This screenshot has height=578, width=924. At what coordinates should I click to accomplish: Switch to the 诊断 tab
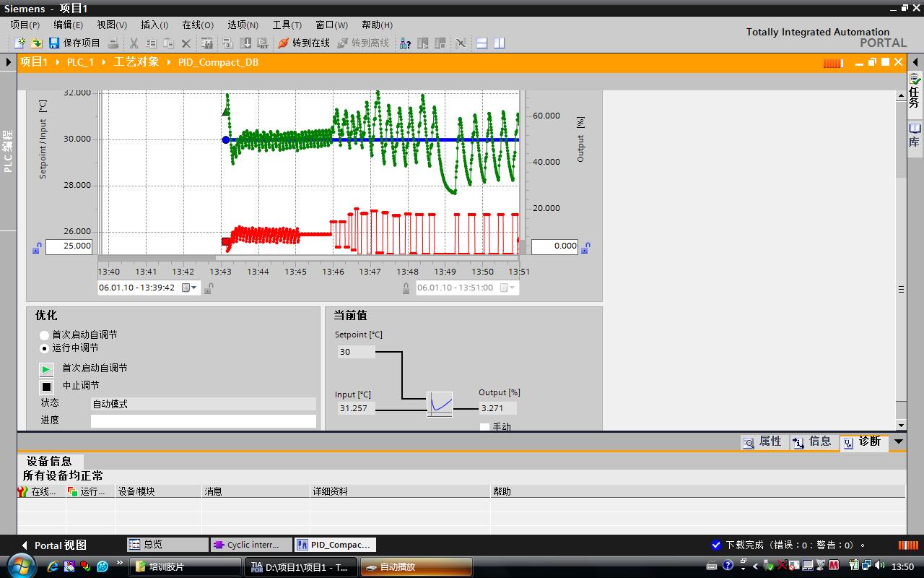click(x=863, y=441)
